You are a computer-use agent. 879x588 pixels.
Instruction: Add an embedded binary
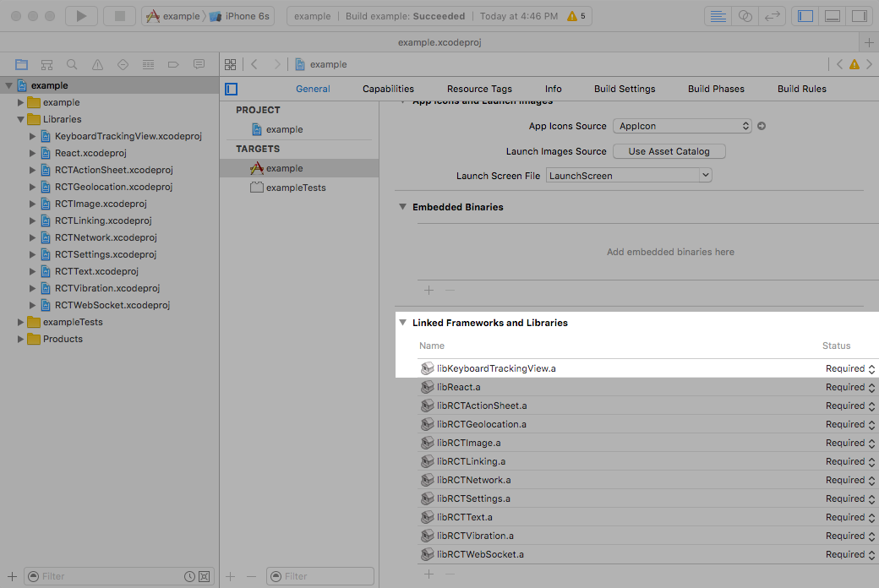point(429,291)
